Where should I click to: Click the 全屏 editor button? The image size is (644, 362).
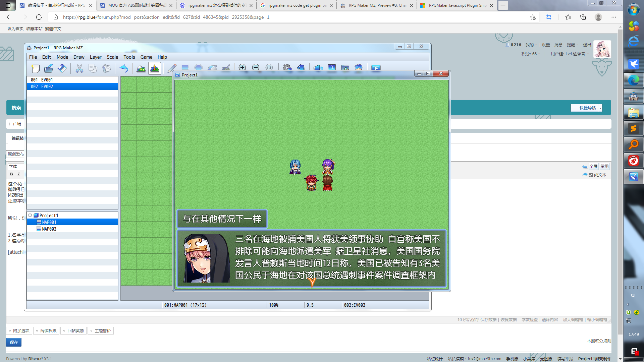coord(593,167)
